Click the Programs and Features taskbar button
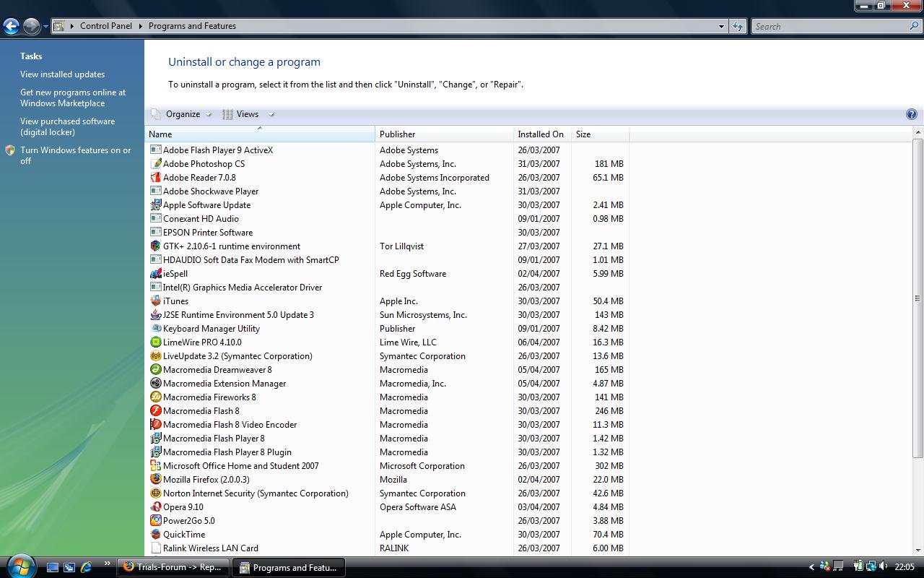This screenshot has height=578, width=924. (289, 567)
